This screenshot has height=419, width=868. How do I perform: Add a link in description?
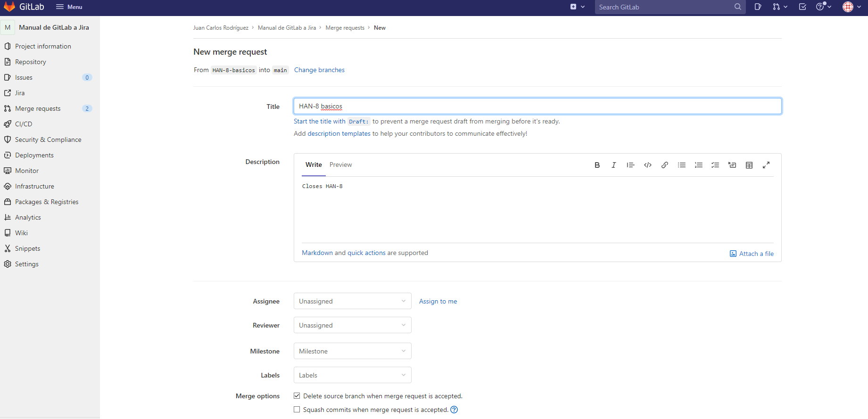[664, 165]
